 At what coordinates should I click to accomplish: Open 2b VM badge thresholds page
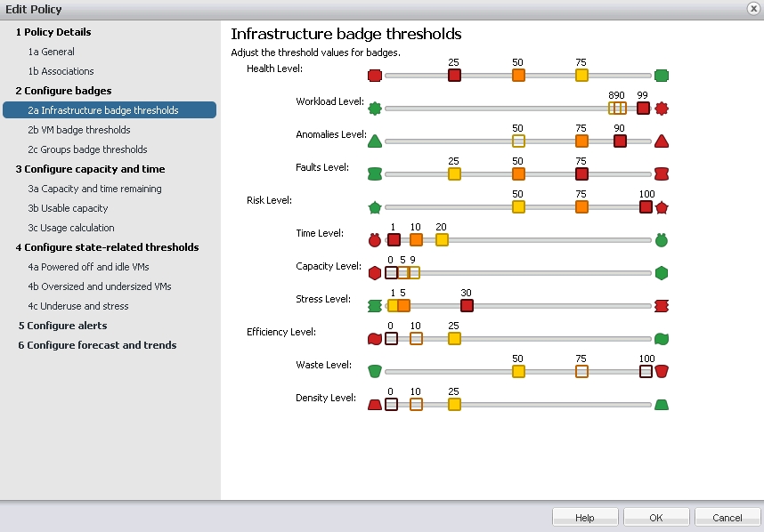point(79,130)
